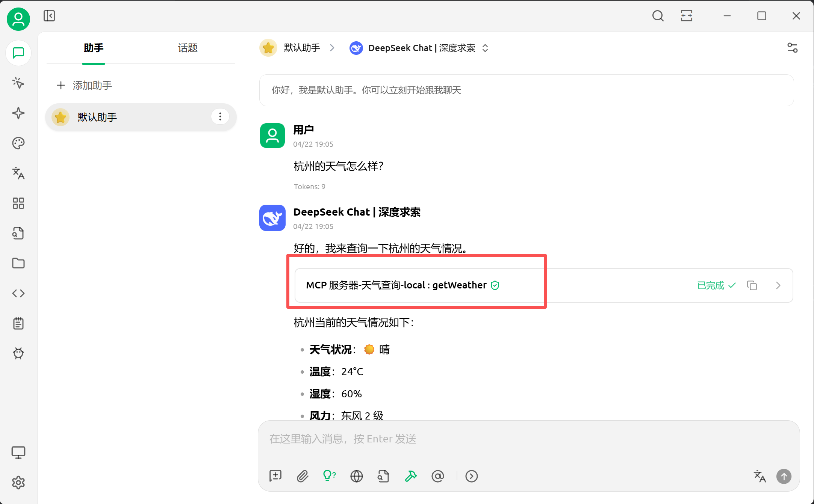Open the three-dot menu for 默认助手

pos(220,117)
